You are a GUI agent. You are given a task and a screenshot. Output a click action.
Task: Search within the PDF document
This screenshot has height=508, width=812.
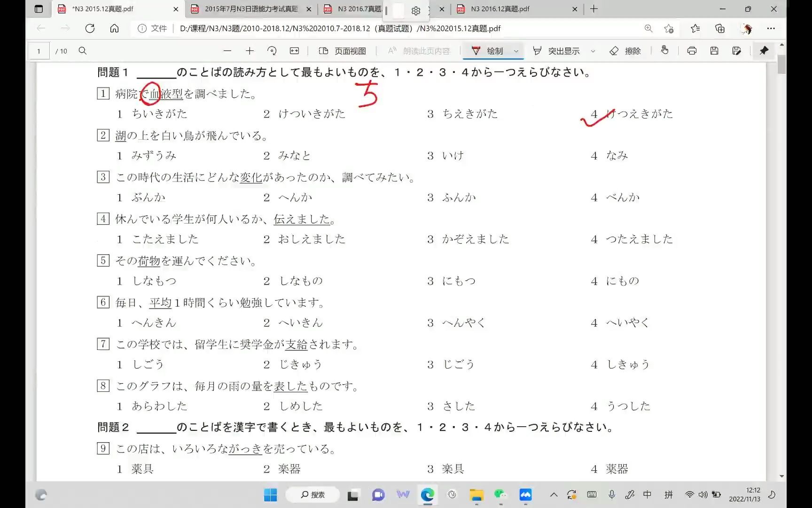pyautogui.click(x=83, y=51)
